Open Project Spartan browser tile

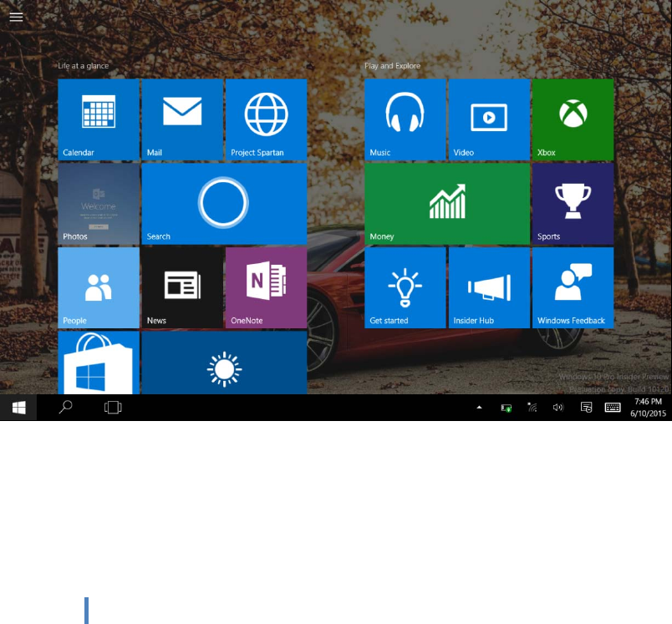(266, 119)
